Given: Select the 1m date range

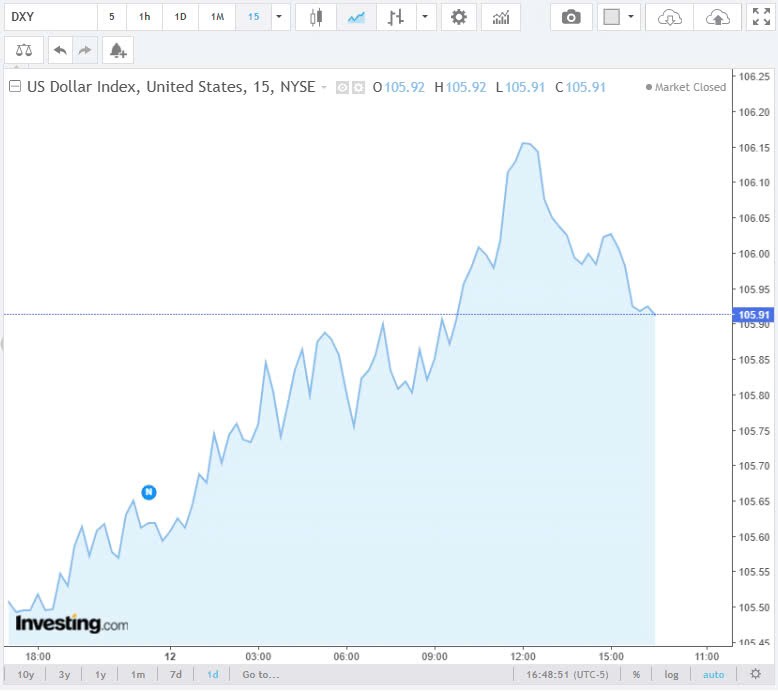Looking at the screenshot, I should pyautogui.click(x=138, y=675).
